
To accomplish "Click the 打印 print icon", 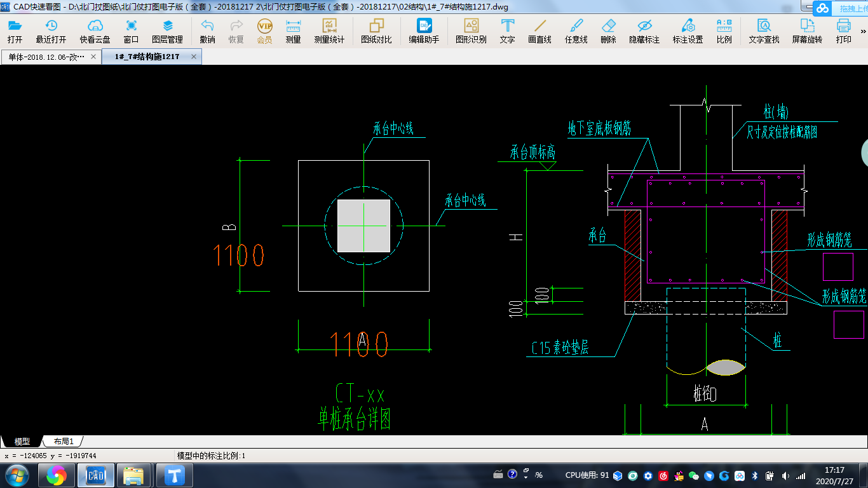I will pos(844,30).
